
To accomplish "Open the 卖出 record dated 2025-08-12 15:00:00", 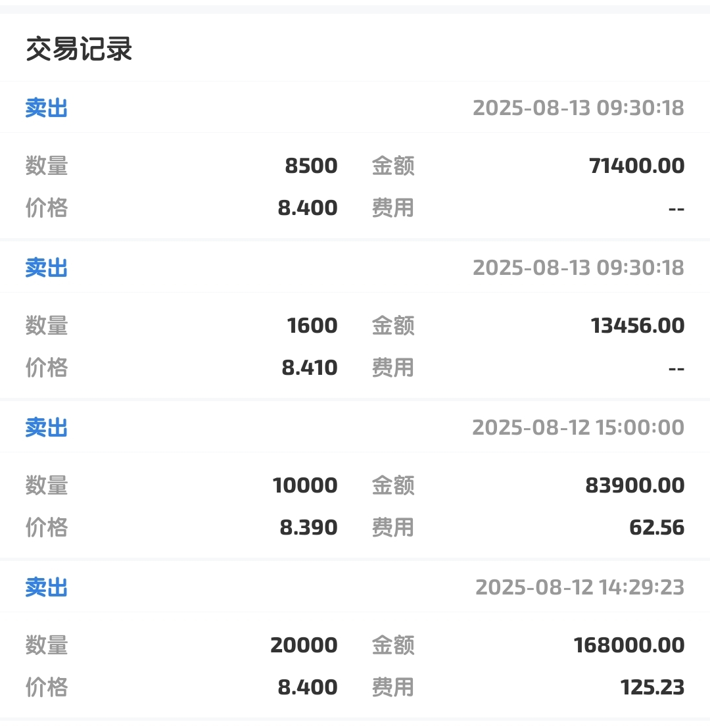I will coord(355,479).
